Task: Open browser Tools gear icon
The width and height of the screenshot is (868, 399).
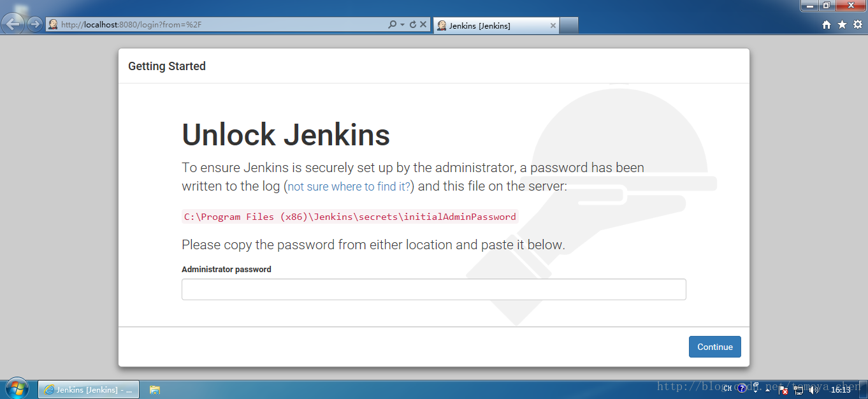Action: 858,24
